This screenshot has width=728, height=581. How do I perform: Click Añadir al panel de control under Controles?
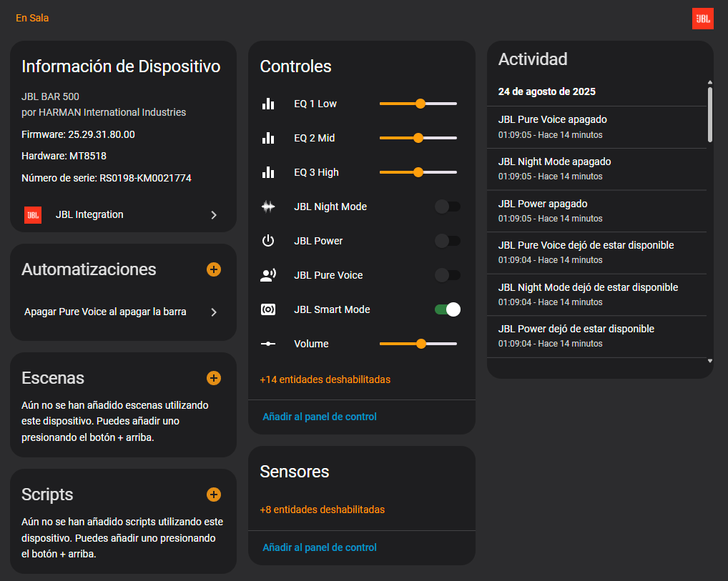[320, 417]
